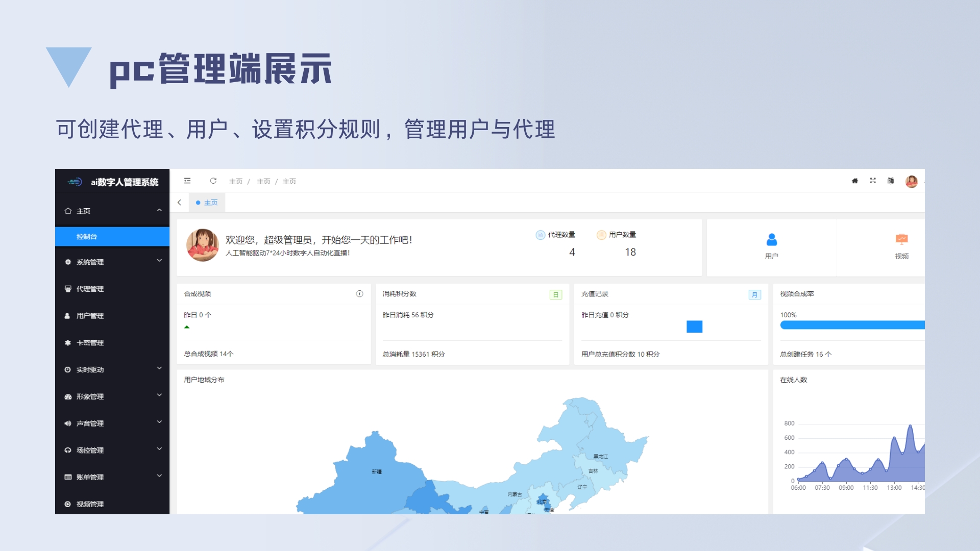The width and height of the screenshot is (980, 551).
Task: Click the 视频合成率 100% progress bar
Action: (852, 325)
